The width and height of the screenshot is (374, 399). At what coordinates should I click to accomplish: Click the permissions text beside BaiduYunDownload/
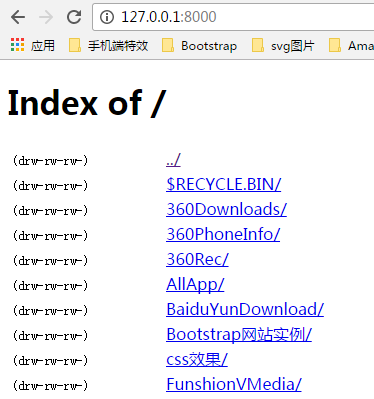pyautogui.click(x=50, y=311)
